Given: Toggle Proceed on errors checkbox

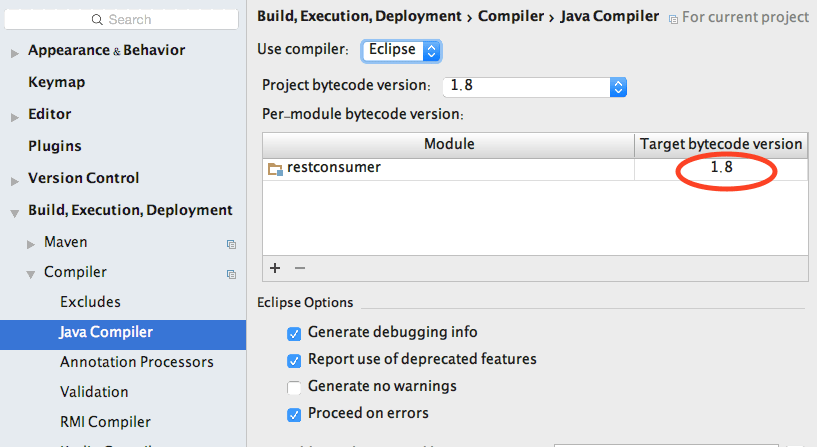Looking at the screenshot, I should coord(294,415).
